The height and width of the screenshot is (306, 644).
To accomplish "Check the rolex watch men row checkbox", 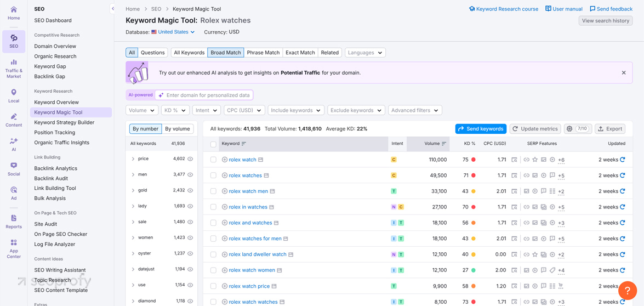I will coord(213,191).
